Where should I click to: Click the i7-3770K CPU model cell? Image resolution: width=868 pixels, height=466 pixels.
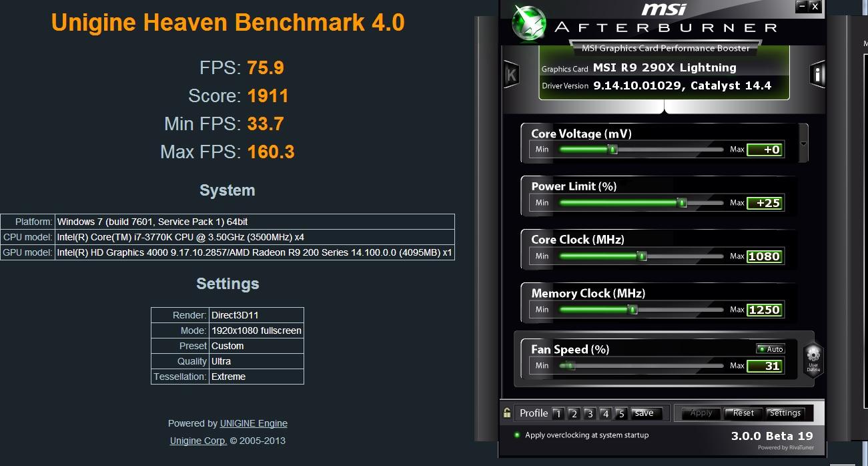255,237
